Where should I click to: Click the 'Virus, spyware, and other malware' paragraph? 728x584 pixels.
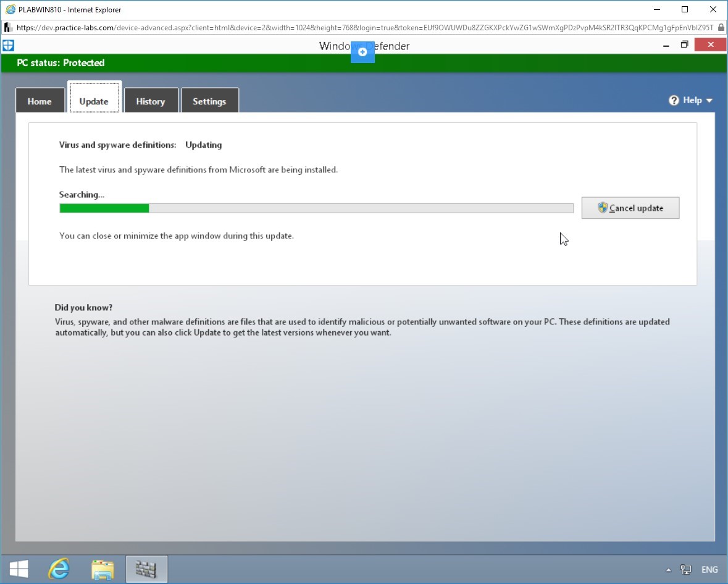pyautogui.click(x=362, y=327)
